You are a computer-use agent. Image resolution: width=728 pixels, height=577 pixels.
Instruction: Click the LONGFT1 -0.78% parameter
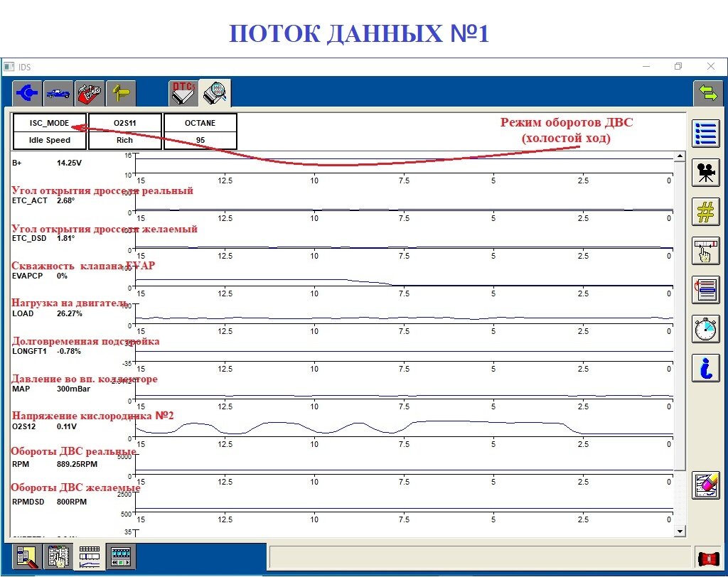(46, 351)
